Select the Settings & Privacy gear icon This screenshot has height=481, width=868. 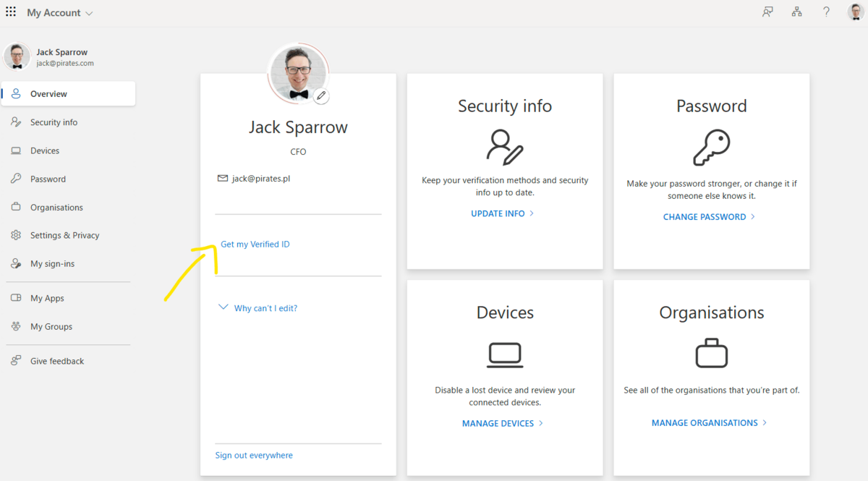(x=17, y=234)
